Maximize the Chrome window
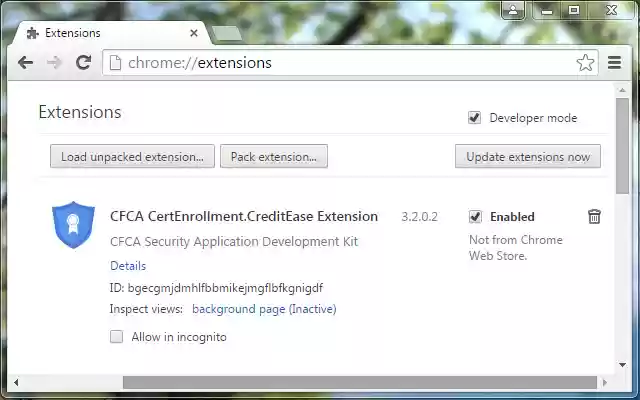The image size is (640, 400). [x=574, y=10]
